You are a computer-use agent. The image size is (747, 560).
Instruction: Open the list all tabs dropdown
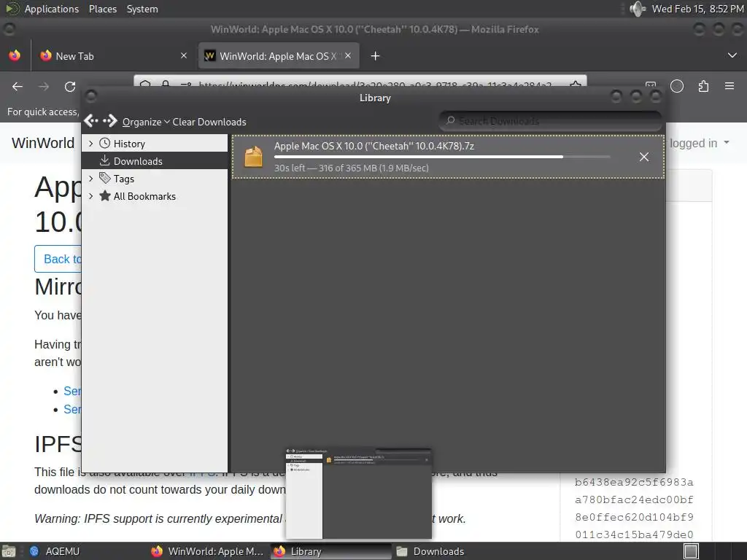click(x=732, y=55)
